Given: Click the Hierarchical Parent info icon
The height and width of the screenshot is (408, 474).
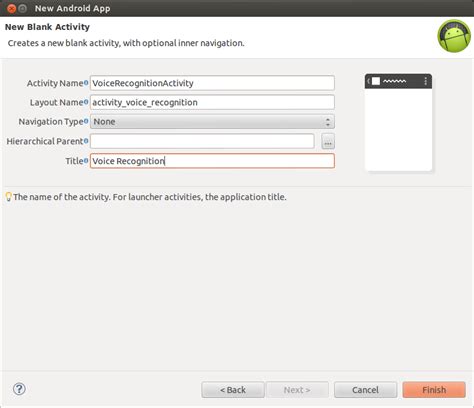Looking at the screenshot, I should (86, 141).
